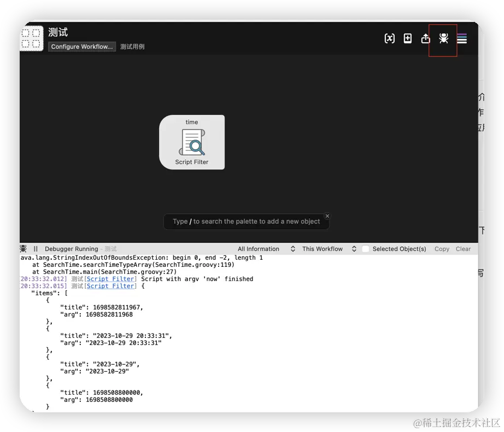Click the bug icon in debugger bar
Screen dimensions: 504x432
(x=23, y=249)
